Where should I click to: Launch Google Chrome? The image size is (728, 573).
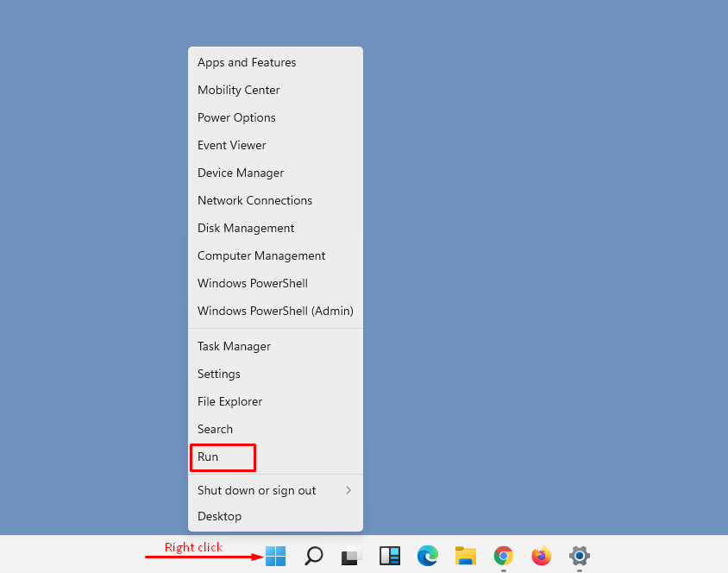(x=503, y=557)
